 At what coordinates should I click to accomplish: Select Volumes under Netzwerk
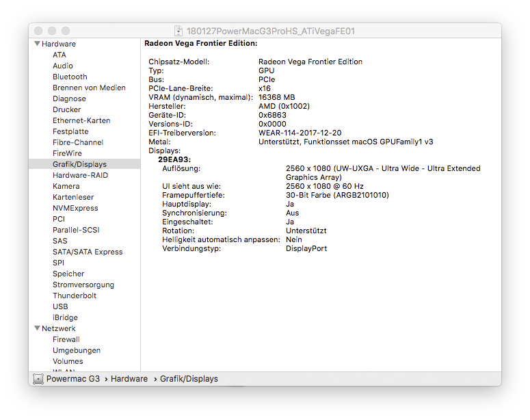pos(68,361)
